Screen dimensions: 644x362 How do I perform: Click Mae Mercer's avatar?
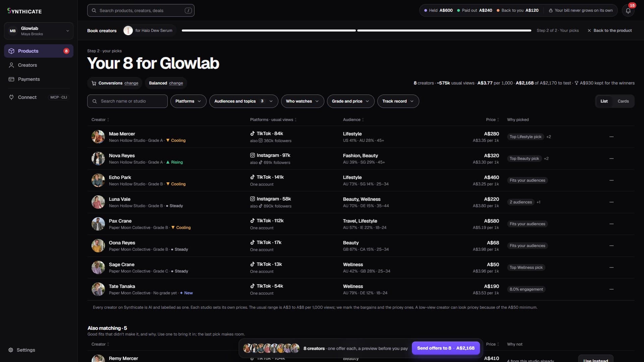point(98,137)
